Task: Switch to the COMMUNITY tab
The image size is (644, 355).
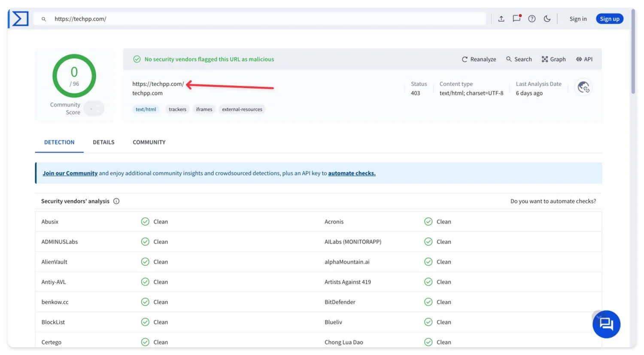Action: (149, 142)
